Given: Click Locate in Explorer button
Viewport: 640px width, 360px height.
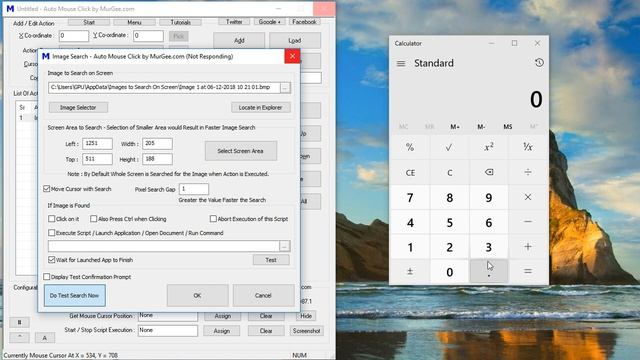Looking at the screenshot, I should 260,107.
